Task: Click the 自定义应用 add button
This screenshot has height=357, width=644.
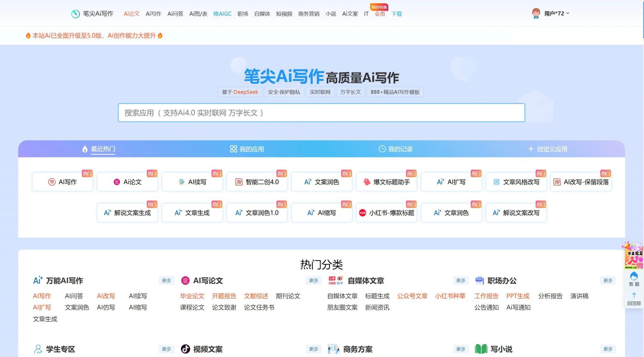Action: (x=547, y=149)
